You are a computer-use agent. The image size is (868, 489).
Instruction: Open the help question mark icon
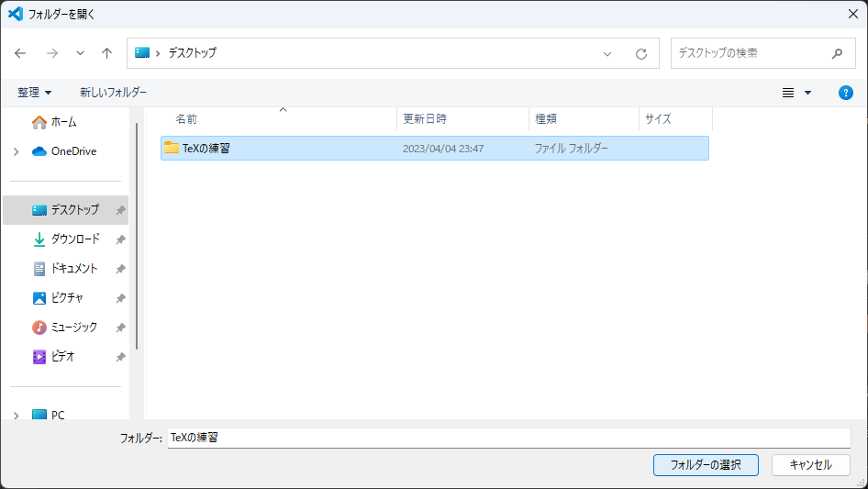click(846, 93)
